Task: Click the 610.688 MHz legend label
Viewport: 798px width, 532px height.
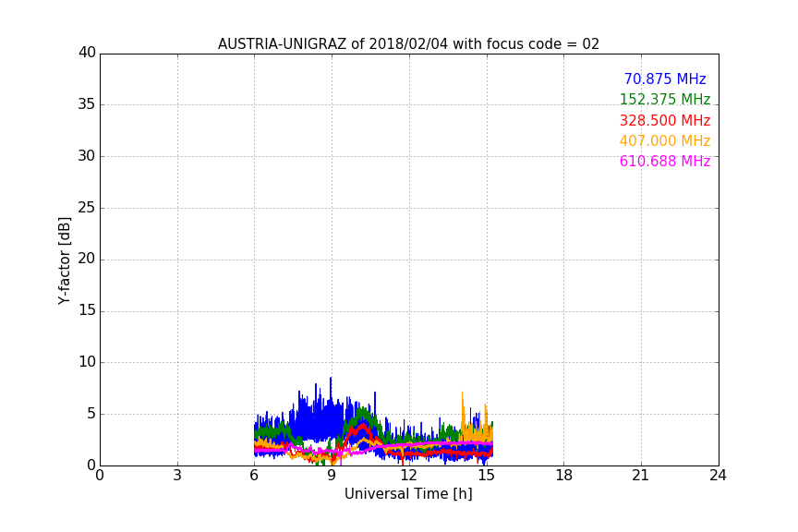Action: (665, 162)
